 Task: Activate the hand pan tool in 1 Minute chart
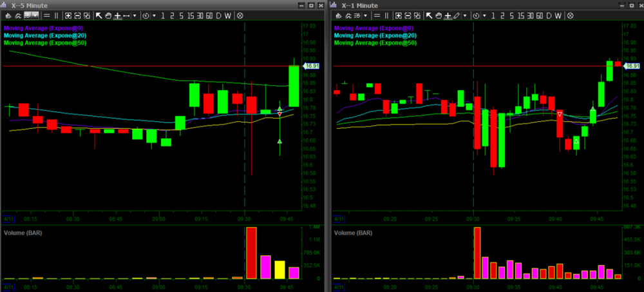(438, 15)
